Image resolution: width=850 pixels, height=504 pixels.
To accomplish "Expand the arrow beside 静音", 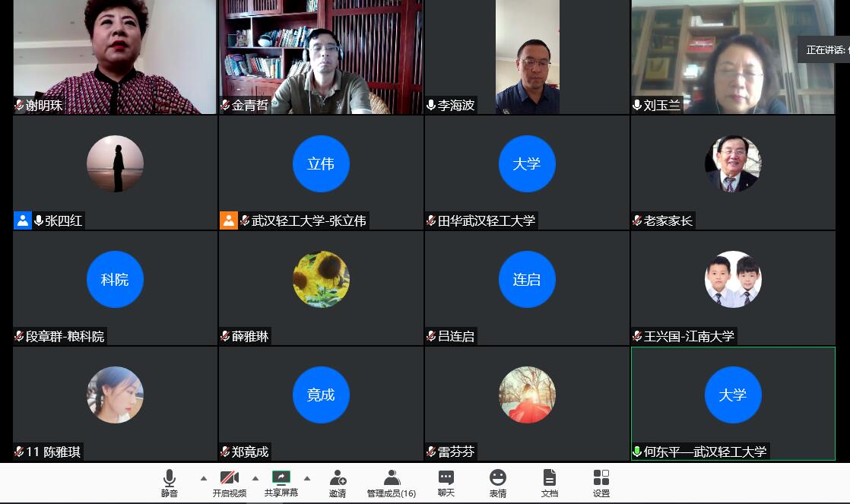I will (x=203, y=478).
